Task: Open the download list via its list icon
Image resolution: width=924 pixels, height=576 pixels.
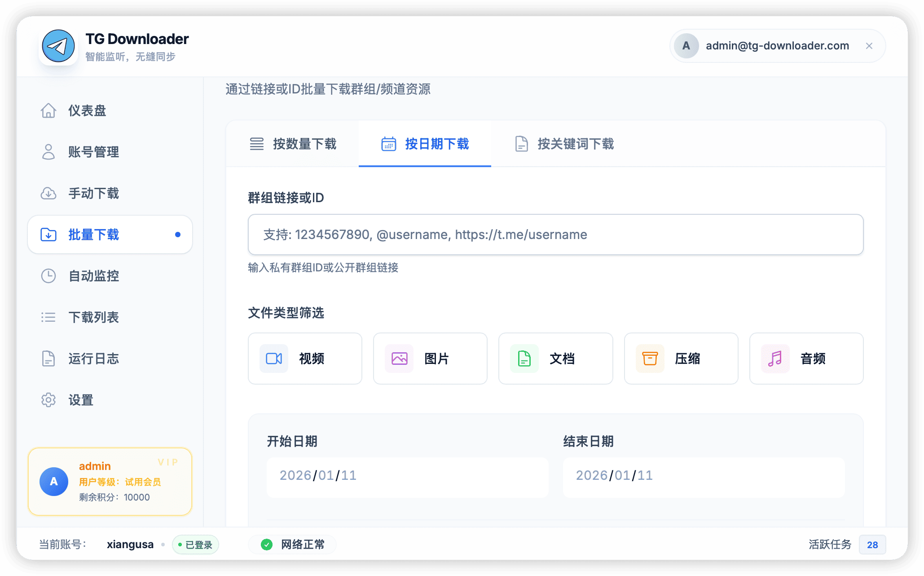Action: tap(48, 317)
